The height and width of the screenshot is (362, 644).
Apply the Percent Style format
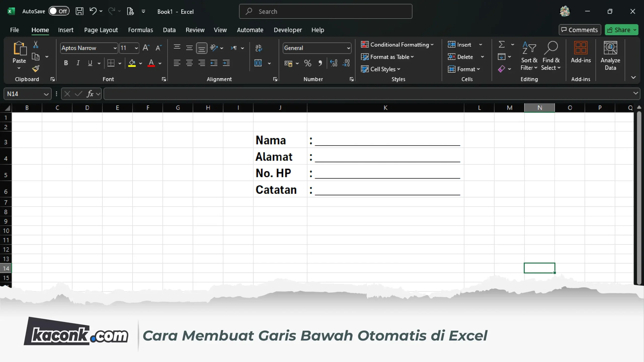click(x=308, y=63)
